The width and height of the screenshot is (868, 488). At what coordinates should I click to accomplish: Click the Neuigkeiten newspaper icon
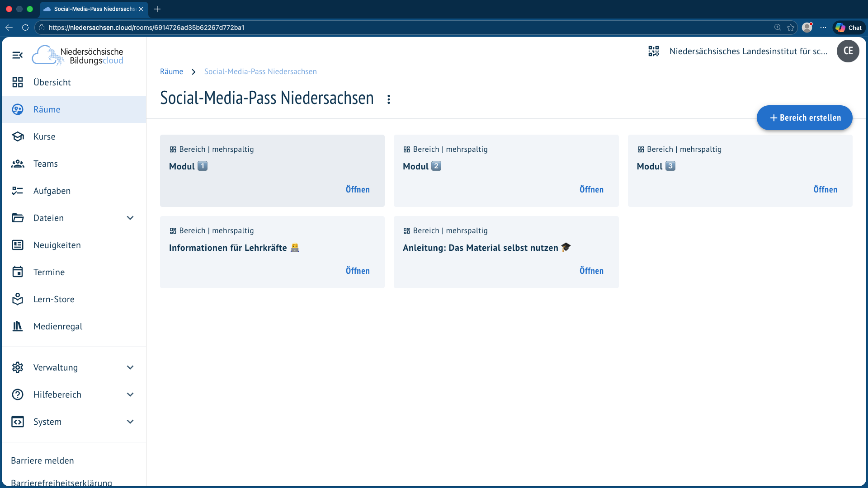[x=18, y=245]
